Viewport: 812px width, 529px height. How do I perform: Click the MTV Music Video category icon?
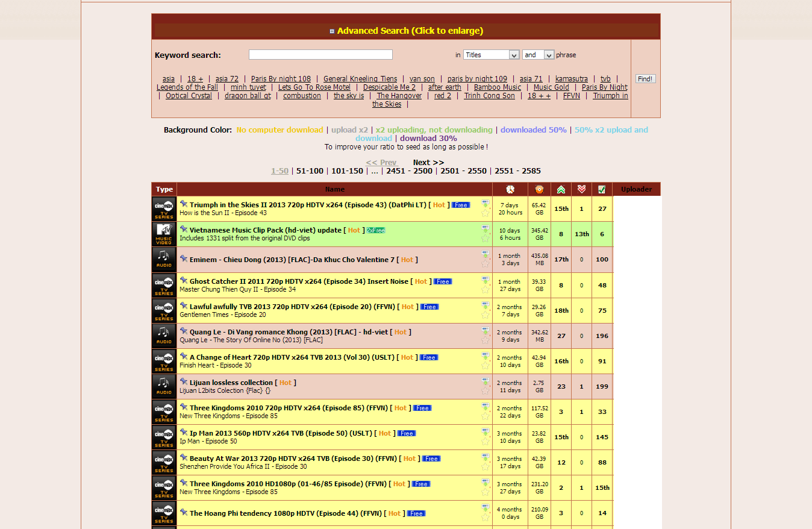click(164, 234)
